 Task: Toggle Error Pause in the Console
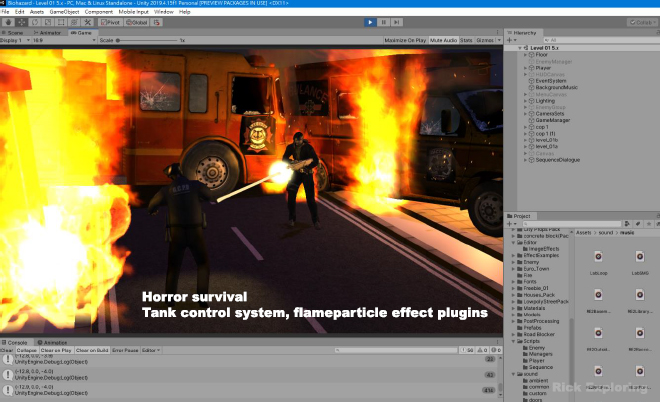coord(124,351)
